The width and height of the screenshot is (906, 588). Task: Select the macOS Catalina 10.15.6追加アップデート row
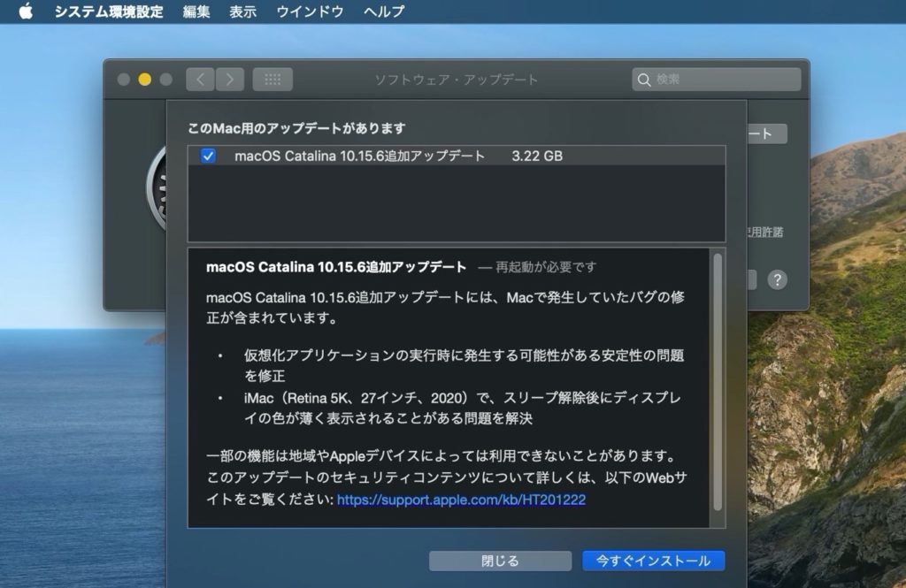click(x=398, y=157)
